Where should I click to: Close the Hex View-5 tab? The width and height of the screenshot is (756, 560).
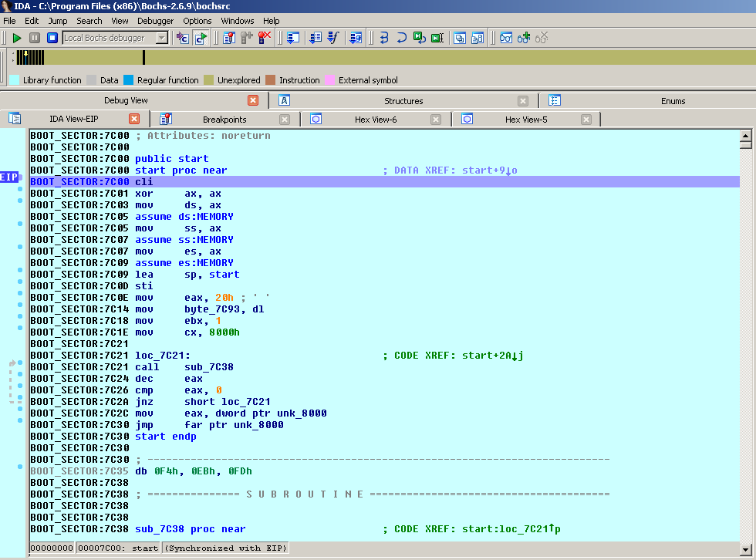coord(586,120)
